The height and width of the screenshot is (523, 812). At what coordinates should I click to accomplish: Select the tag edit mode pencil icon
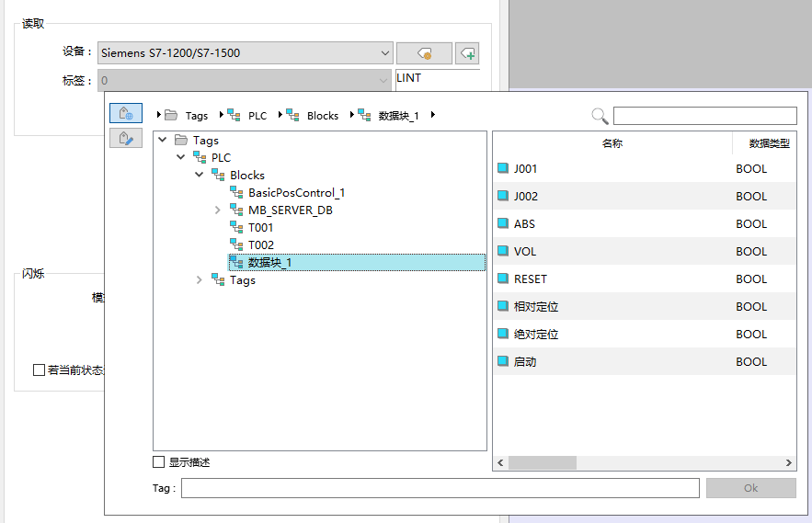pos(126,138)
